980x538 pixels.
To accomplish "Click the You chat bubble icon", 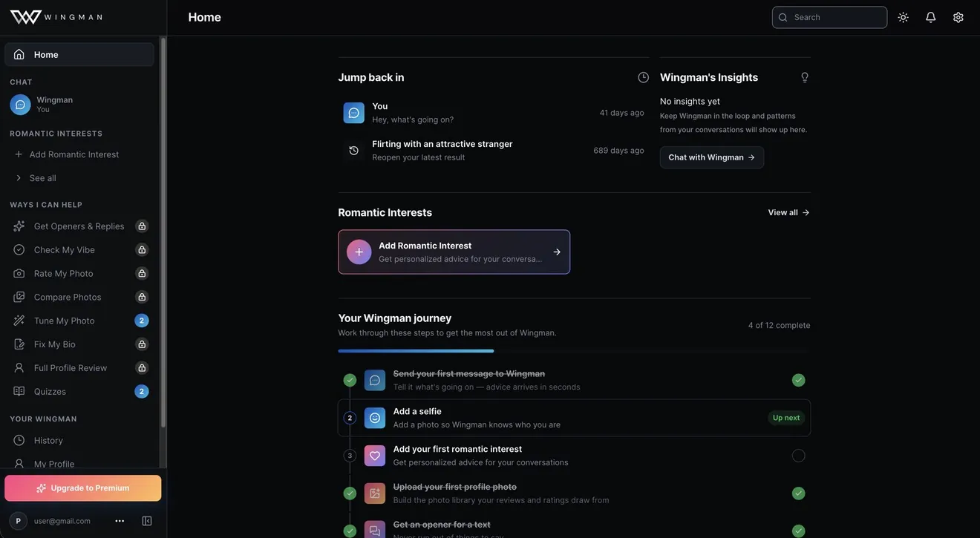I will (354, 113).
